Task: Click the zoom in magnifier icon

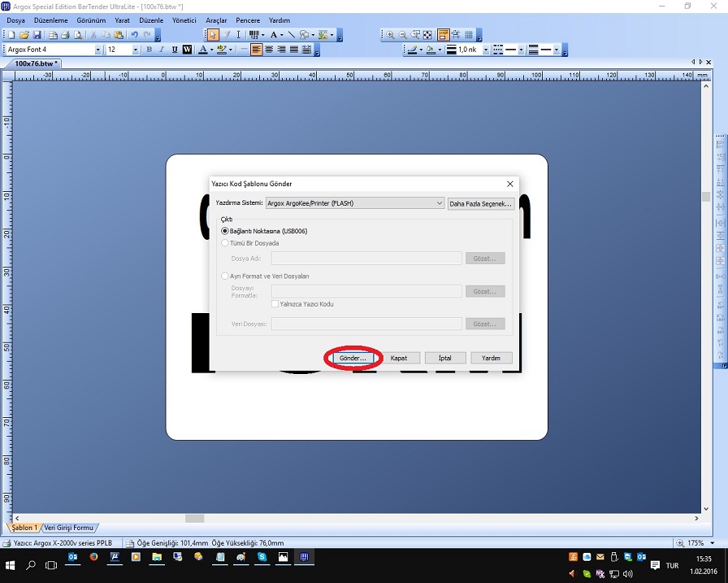Action: coord(390,35)
